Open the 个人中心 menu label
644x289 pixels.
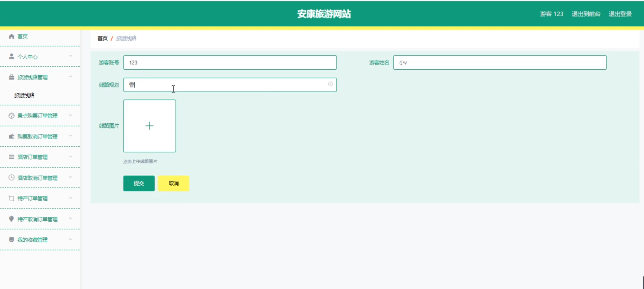coord(28,57)
